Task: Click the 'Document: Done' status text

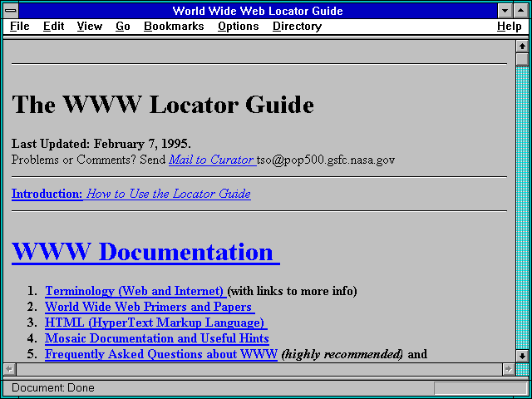Action: click(53, 388)
